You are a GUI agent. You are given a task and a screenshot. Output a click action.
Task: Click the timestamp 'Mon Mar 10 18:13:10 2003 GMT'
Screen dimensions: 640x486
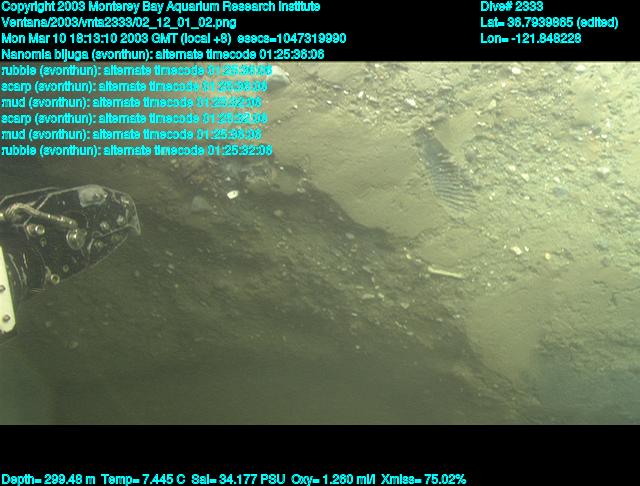[89, 38]
